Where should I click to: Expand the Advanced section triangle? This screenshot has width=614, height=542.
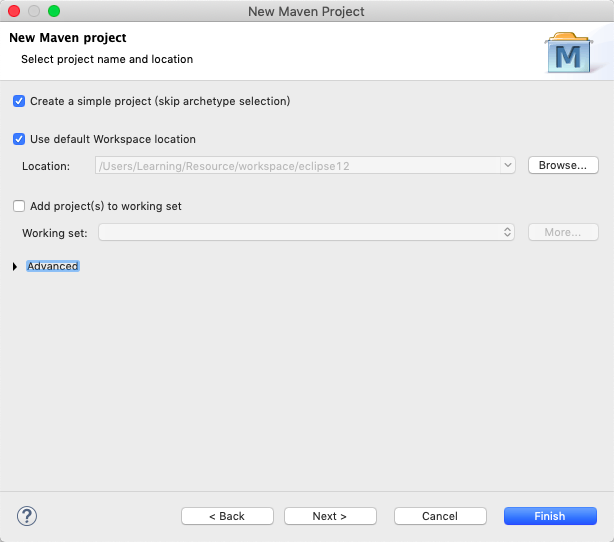click(x=15, y=267)
